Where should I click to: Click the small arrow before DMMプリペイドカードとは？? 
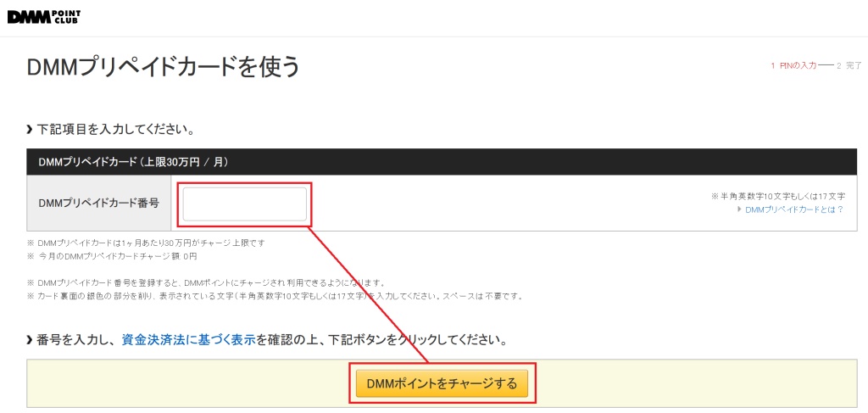[x=740, y=209]
